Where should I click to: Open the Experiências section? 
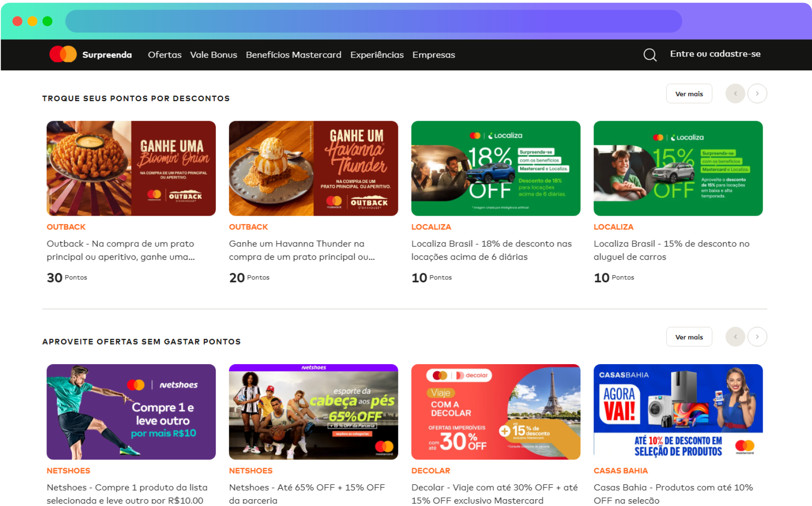377,55
